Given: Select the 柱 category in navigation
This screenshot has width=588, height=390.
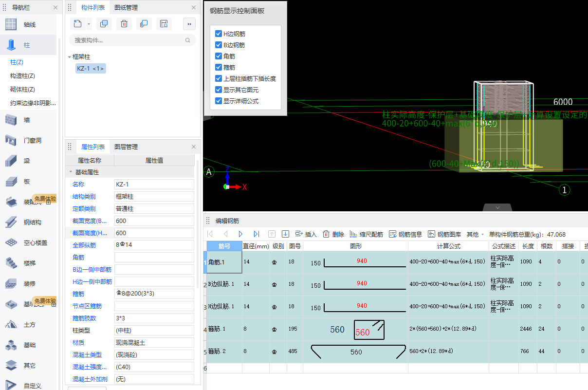Looking at the screenshot, I should click(29, 45).
